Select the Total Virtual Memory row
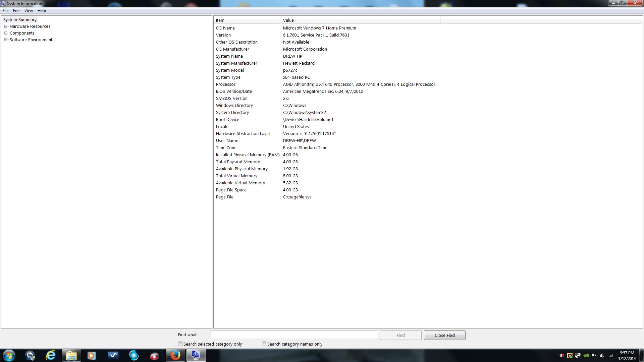 pyautogui.click(x=327, y=176)
